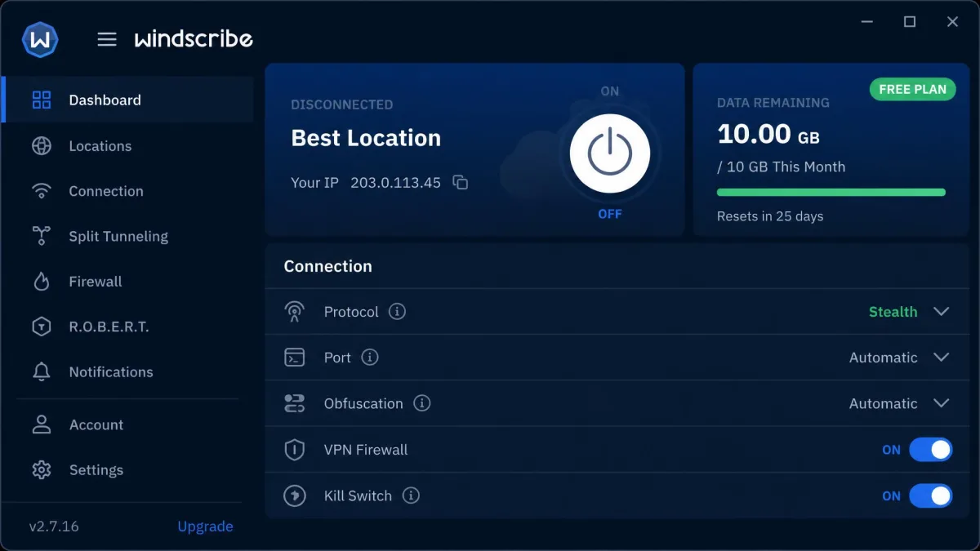Image resolution: width=980 pixels, height=551 pixels.
Task: Click the version label v2.7.16
Action: [54, 527]
